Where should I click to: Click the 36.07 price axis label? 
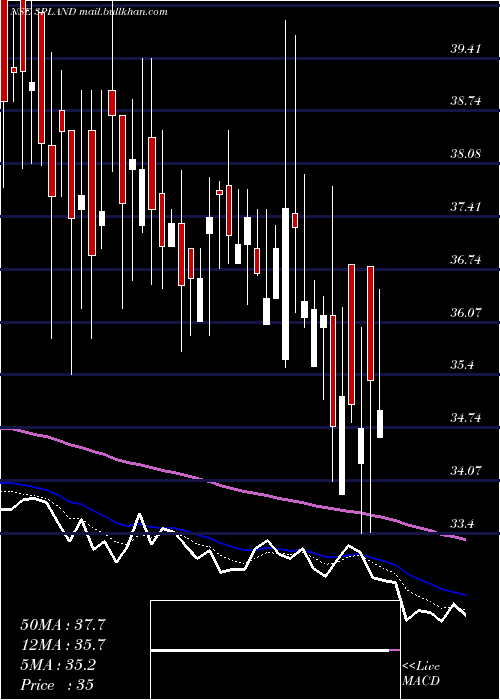pos(466,312)
